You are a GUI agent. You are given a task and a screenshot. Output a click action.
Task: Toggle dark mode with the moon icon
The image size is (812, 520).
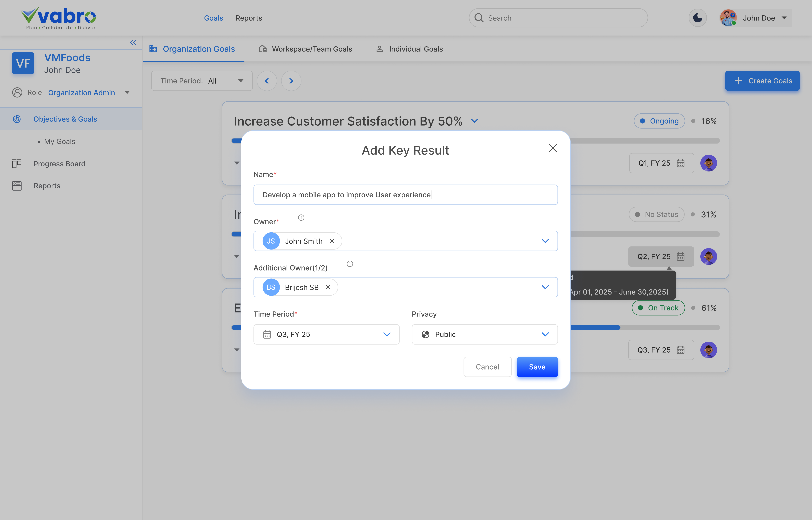click(698, 18)
